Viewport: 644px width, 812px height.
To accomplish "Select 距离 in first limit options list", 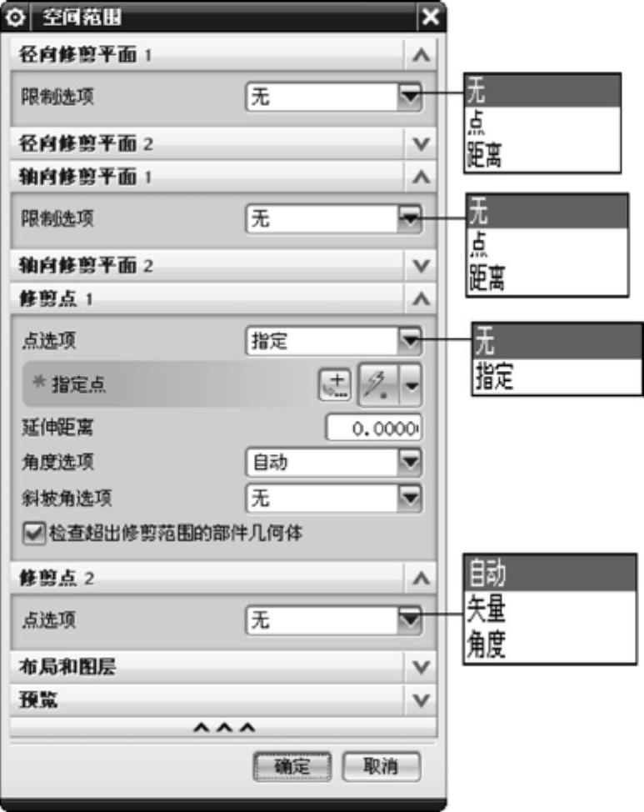I will click(485, 155).
